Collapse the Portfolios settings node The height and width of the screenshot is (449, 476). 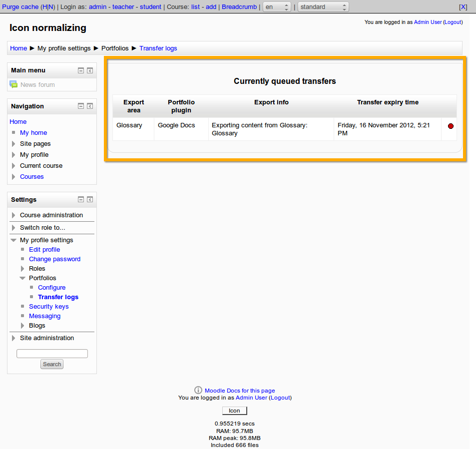click(22, 278)
